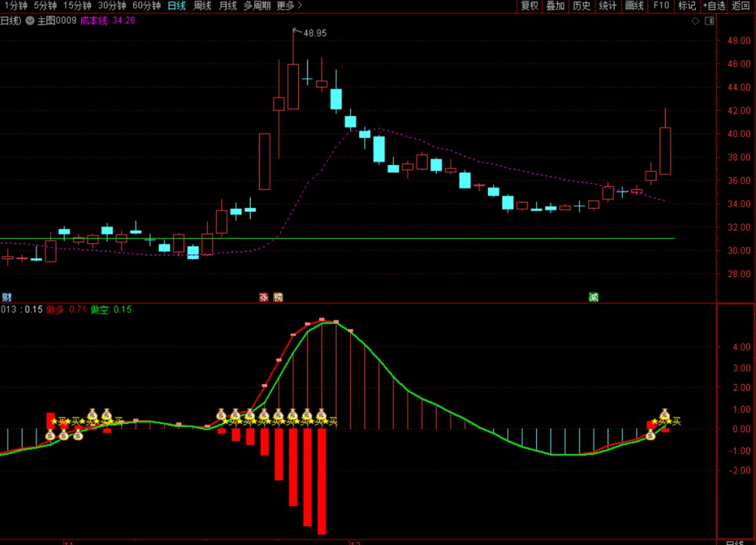Click the 28.00 price axis label
Image resolution: width=756 pixels, height=545 pixels.
[x=738, y=274]
